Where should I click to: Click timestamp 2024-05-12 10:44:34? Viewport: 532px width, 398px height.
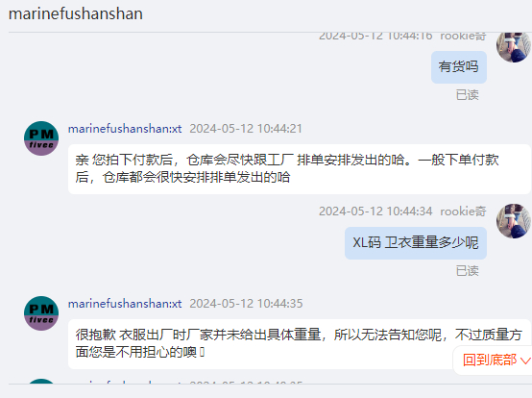[x=375, y=211]
